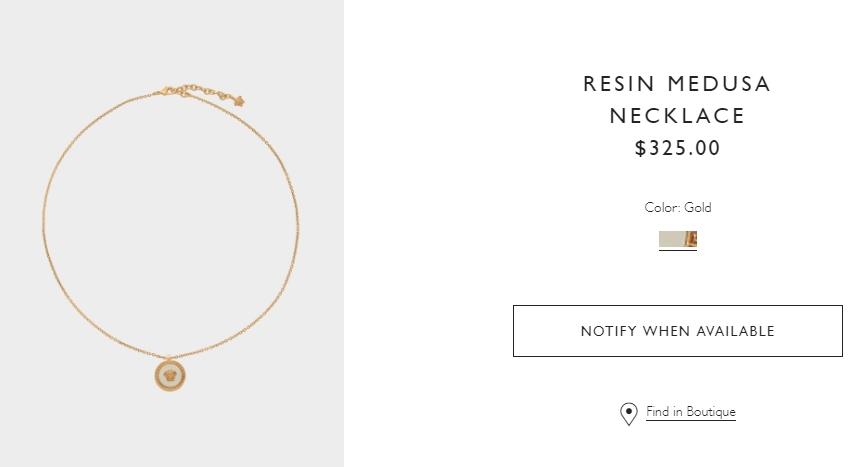The image size is (863, 467).
Task: Click the necklace product image
Action: pos(171,233)
